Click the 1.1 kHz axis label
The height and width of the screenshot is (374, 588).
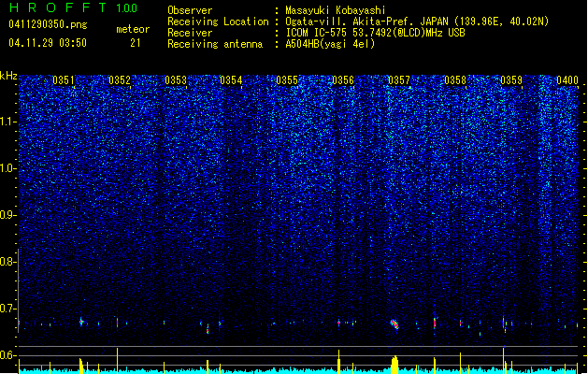click(8, 122)
